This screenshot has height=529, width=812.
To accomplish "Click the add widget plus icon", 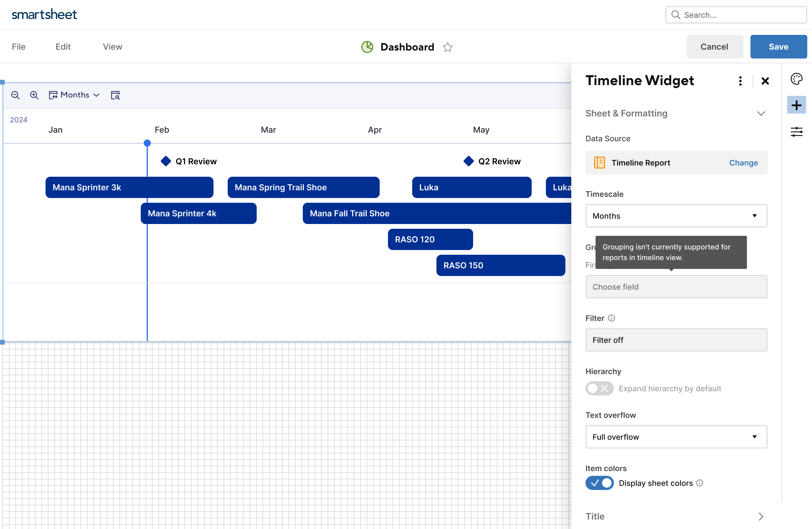I will tap(797, 105).
